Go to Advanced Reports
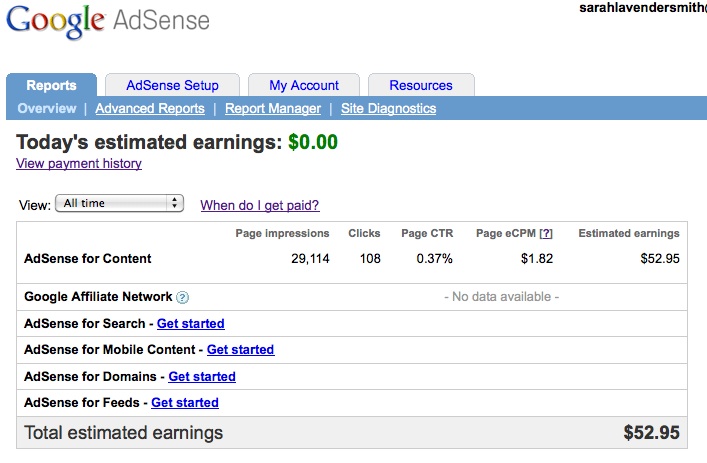 150,109
